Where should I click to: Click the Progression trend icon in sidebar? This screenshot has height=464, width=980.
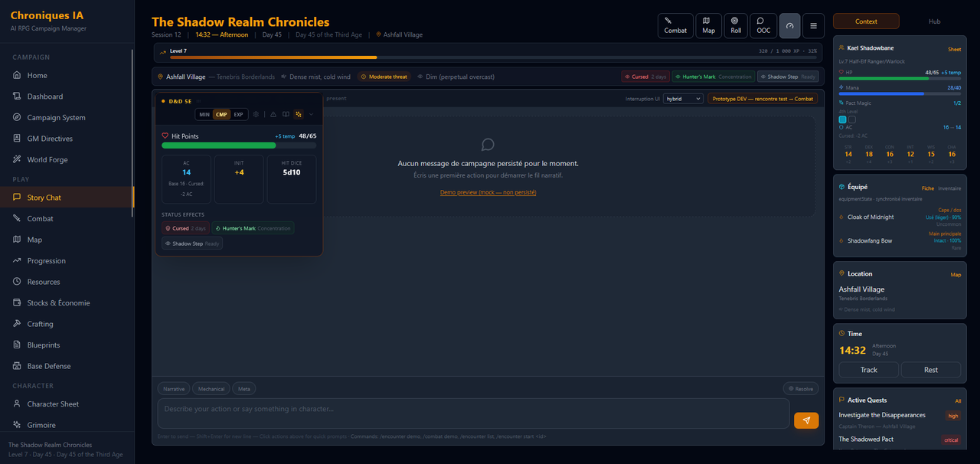click(x=18, y=260)
